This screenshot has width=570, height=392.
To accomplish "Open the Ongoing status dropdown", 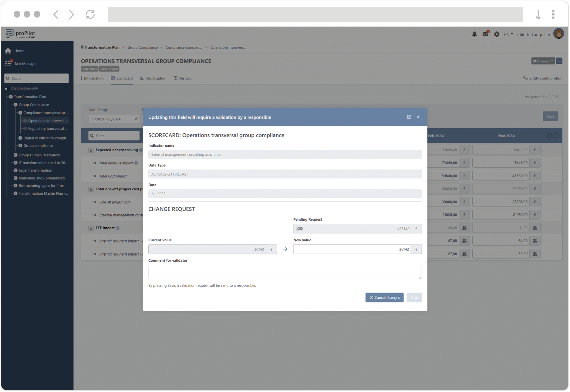I will click(543, 61).
